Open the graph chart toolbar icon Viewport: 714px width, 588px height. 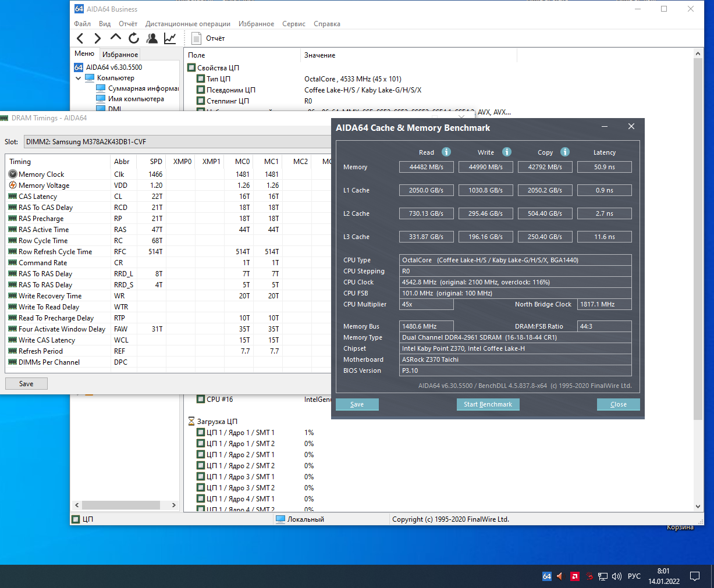coord(170,38)
